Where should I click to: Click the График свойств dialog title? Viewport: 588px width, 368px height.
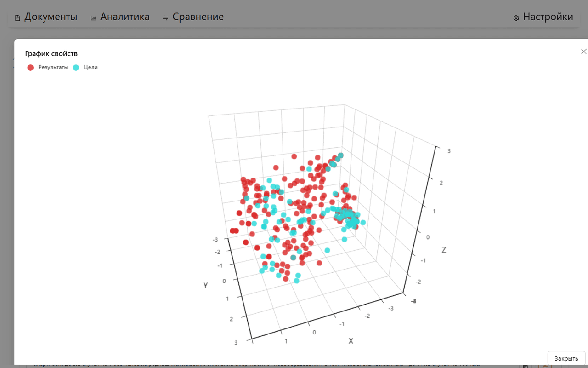pos(51,54)
